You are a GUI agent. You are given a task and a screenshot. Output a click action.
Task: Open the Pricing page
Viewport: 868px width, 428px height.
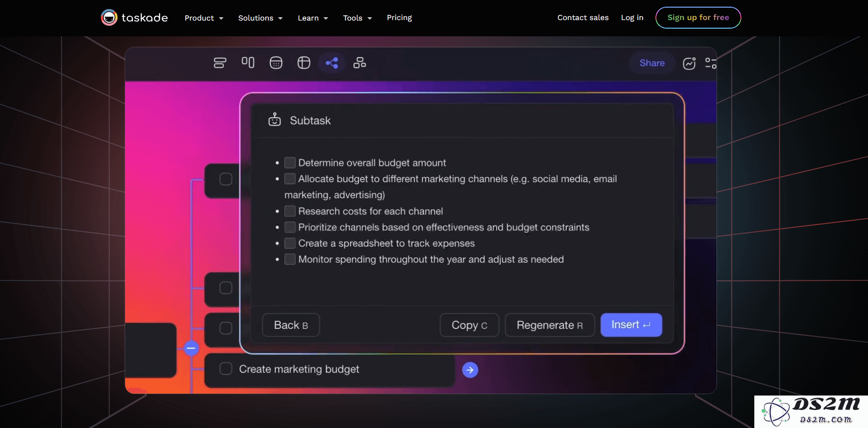point(399,18)
